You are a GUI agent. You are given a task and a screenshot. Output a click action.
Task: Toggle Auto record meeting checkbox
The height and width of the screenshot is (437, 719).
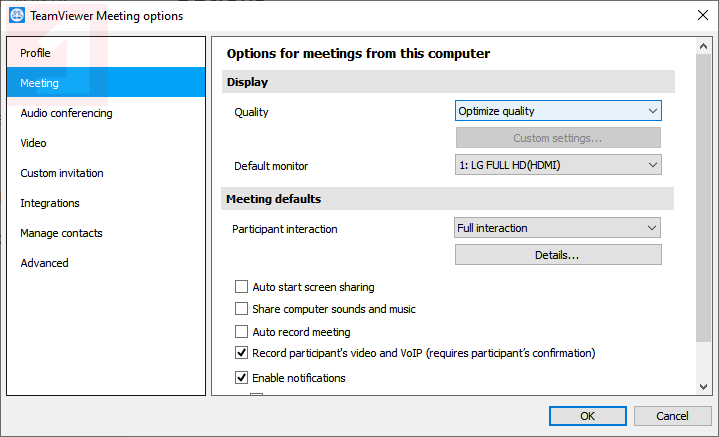coord(241,331)
